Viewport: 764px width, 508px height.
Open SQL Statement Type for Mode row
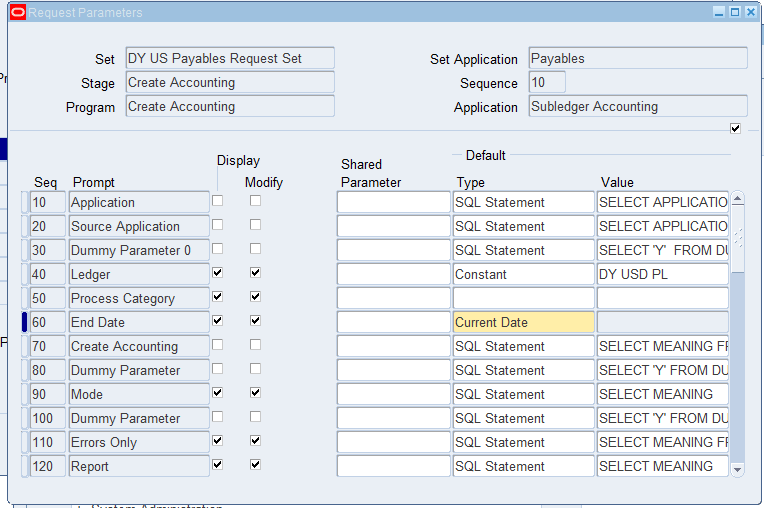[523, 394]
